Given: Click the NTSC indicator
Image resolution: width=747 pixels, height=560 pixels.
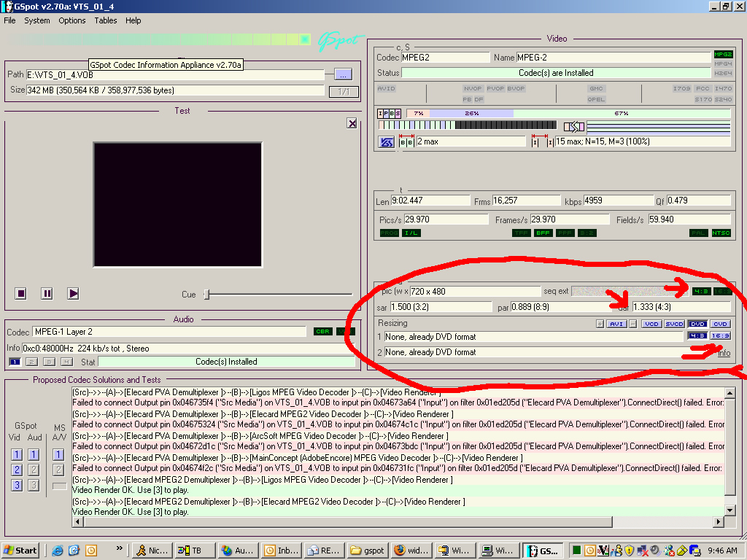Looking at the screenshot, I should [x=721, y=233].
